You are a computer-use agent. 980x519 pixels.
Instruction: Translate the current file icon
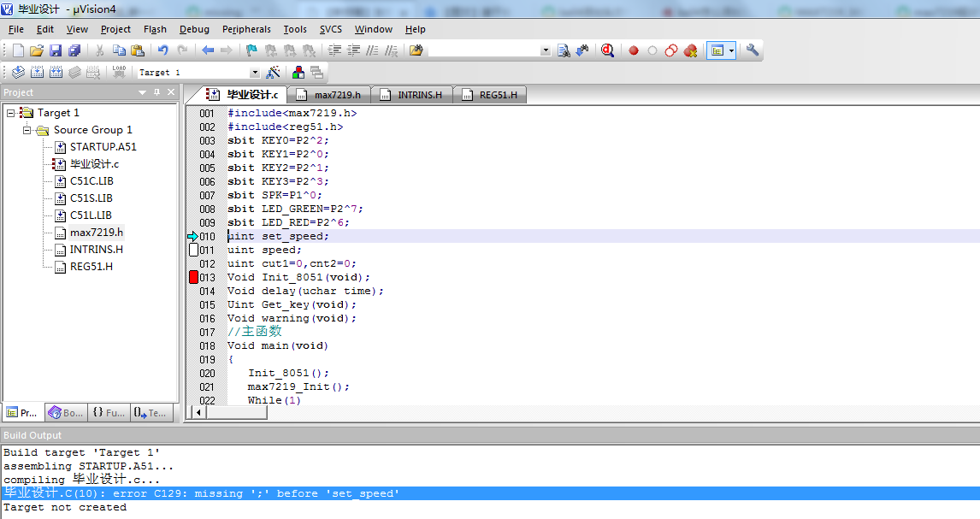pyautogui.click(x=18, y=73)
